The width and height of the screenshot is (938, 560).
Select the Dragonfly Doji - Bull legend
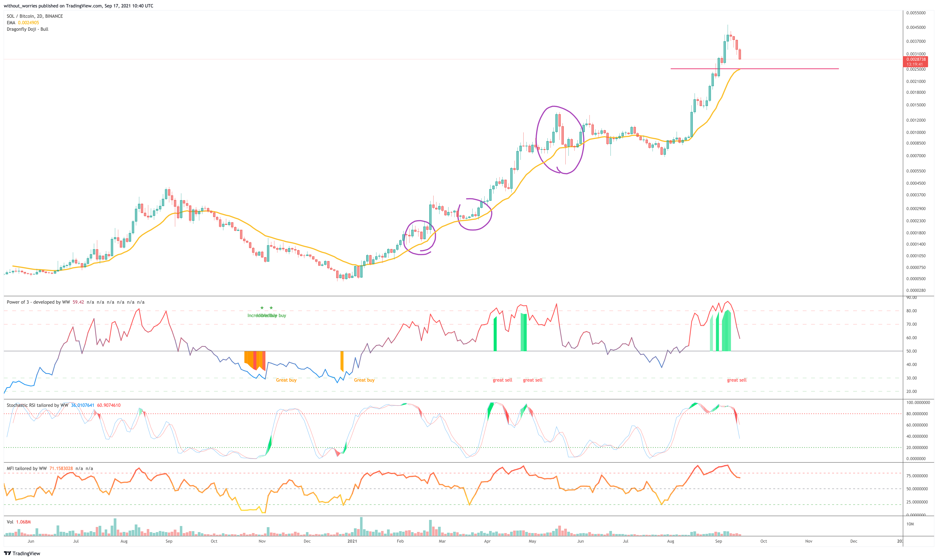pos(28,29)
